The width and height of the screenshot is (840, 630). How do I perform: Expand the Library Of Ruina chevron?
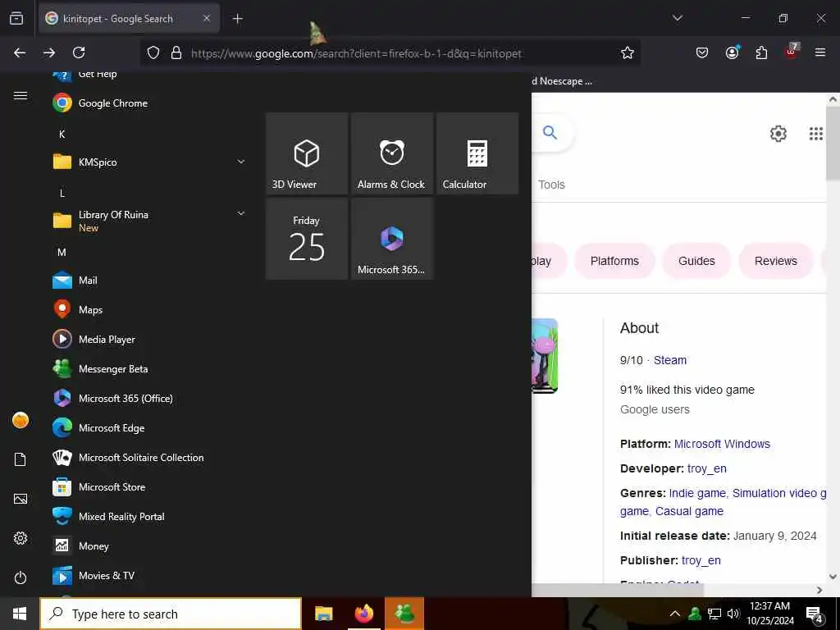pos(241,213)
